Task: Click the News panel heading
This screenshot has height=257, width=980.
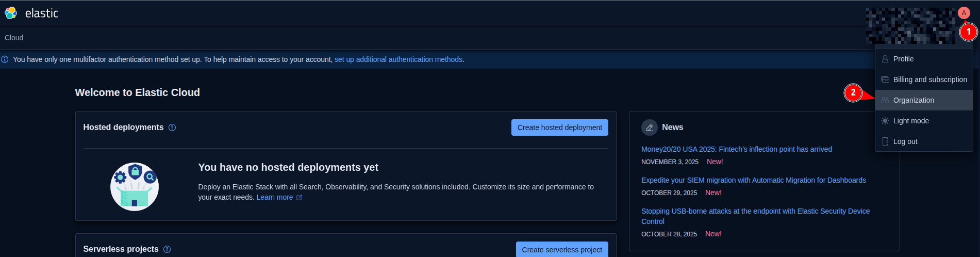Action: coord(673,127)
